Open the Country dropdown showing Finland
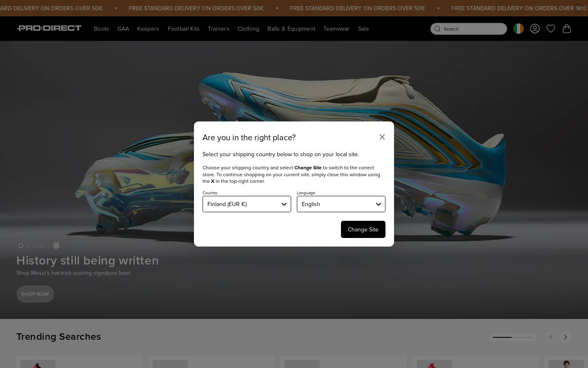The width and height of the screenshot is (588, 368). point(247,204)
